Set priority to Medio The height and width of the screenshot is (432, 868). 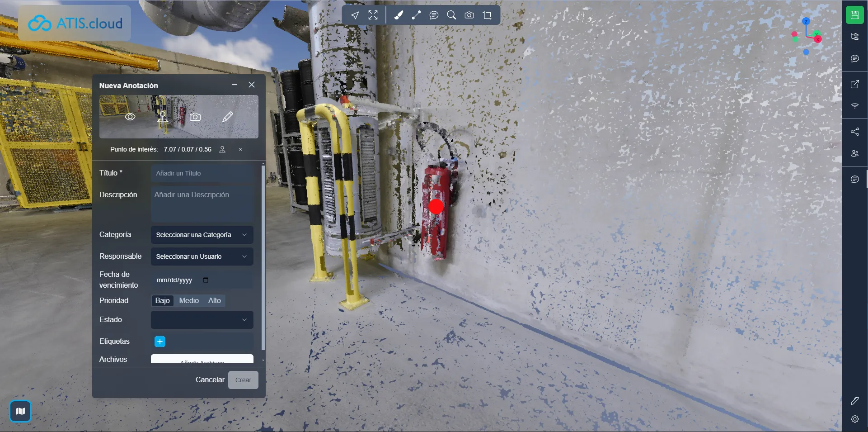pos(189,301)
